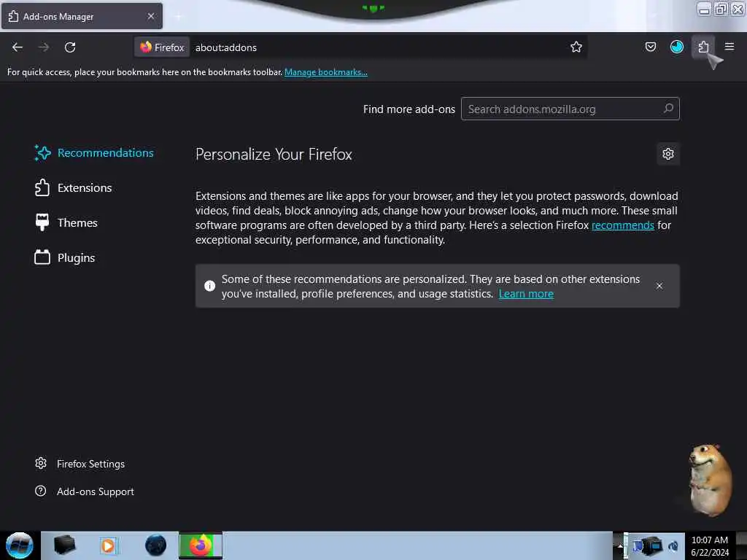
Task: Open Add-ons Support link
Action: pos(85,491)
